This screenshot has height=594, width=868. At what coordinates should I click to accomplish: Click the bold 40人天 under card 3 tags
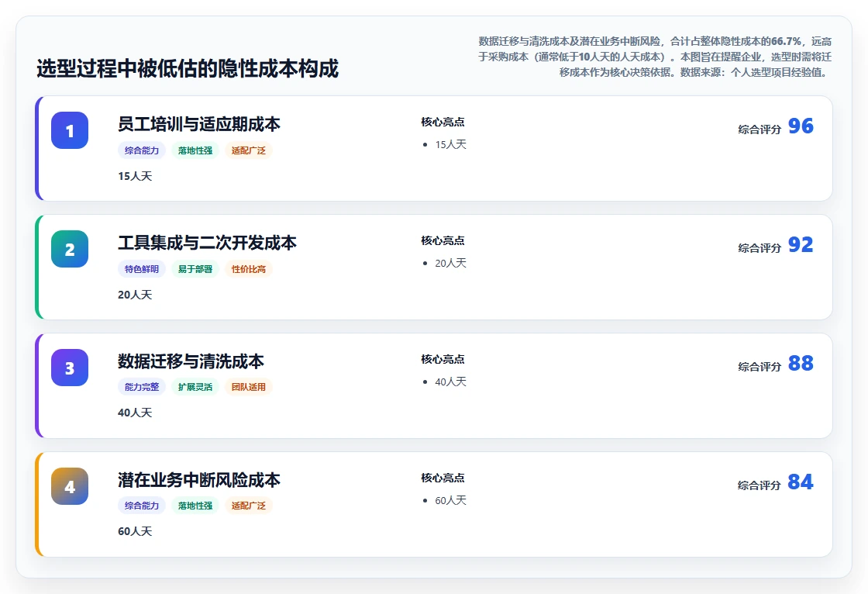pyautogui.click(x=135, y=413)
